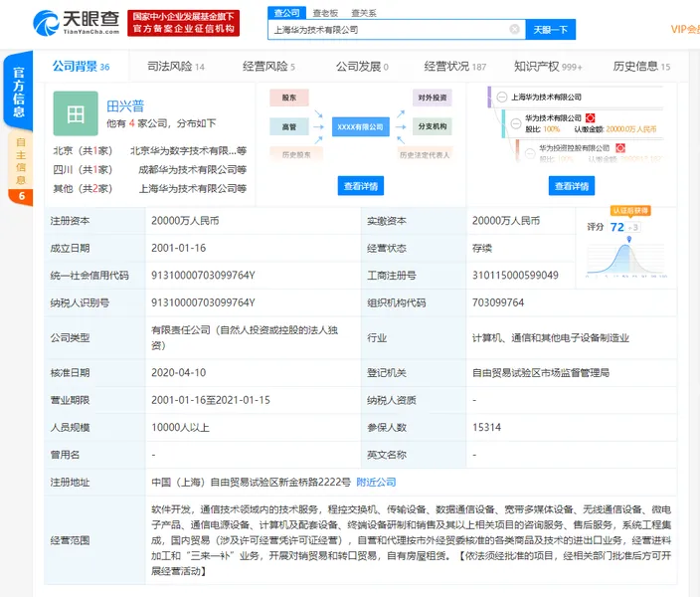Open the legal representative 田兴普 link
700x597 pixels.
pos(125,106)
